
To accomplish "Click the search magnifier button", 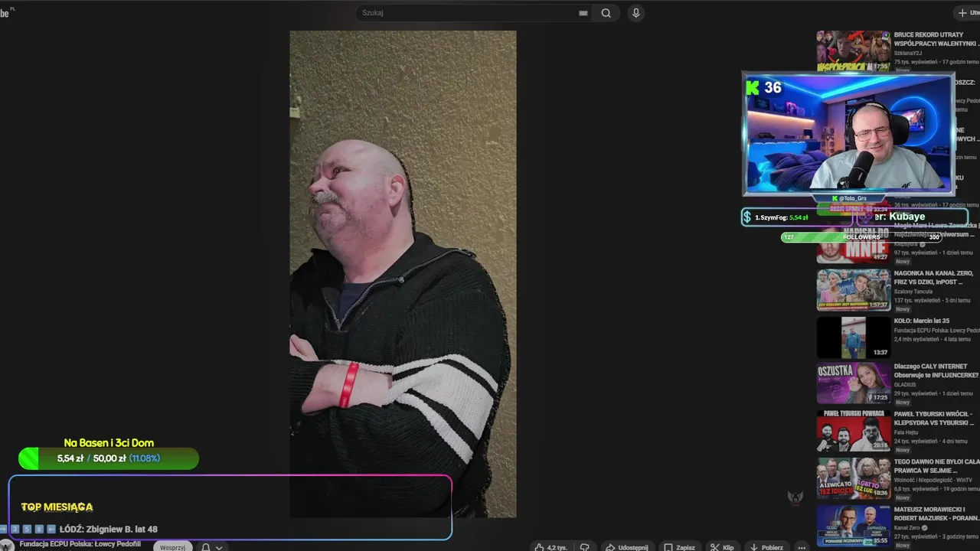I will pyautogui.click(x=606, y=13).
